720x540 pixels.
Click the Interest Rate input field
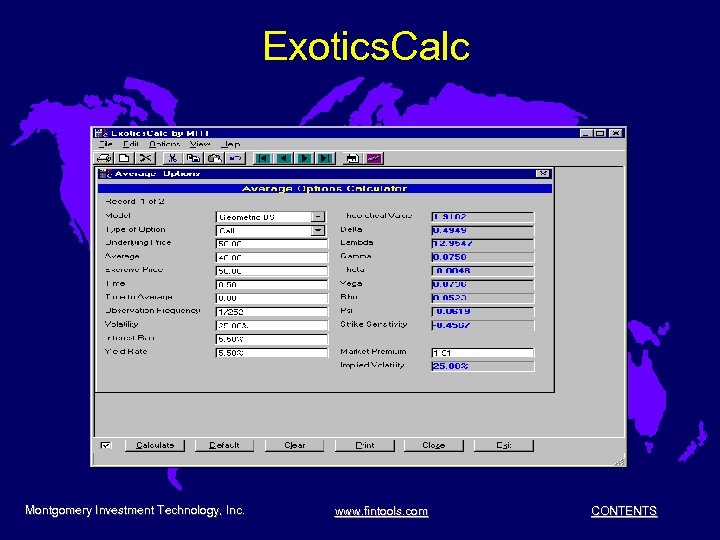tap(272, 339)
